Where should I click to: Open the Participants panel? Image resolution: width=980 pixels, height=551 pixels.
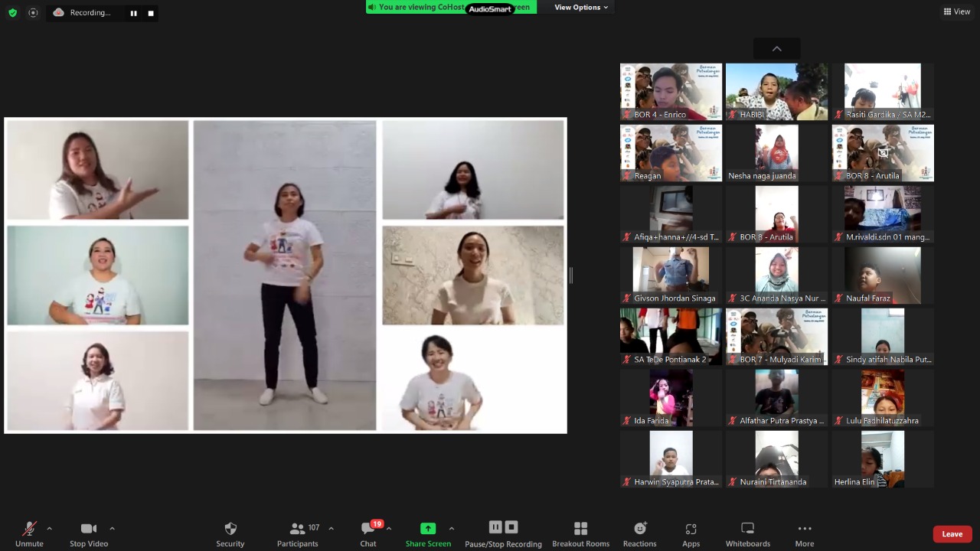(298, 533)
